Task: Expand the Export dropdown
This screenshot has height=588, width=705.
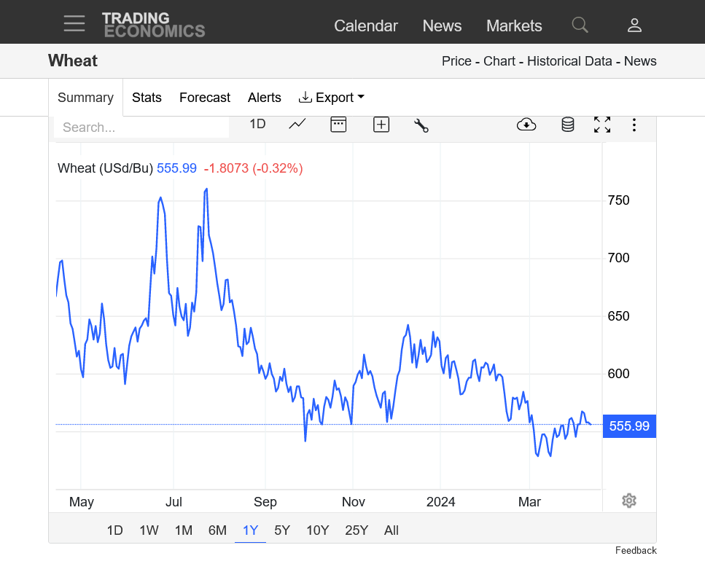Action: coord(332,98)
